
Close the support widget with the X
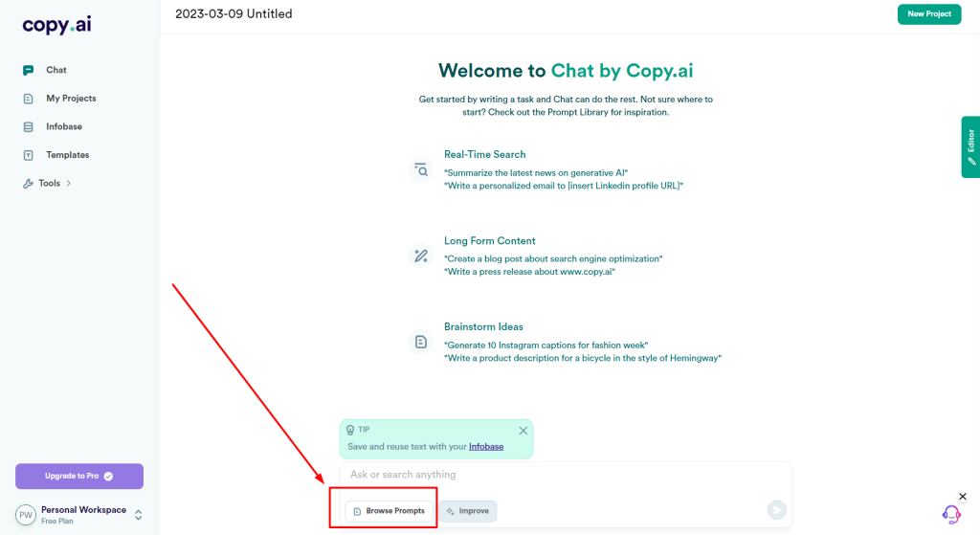pos(963,497)
